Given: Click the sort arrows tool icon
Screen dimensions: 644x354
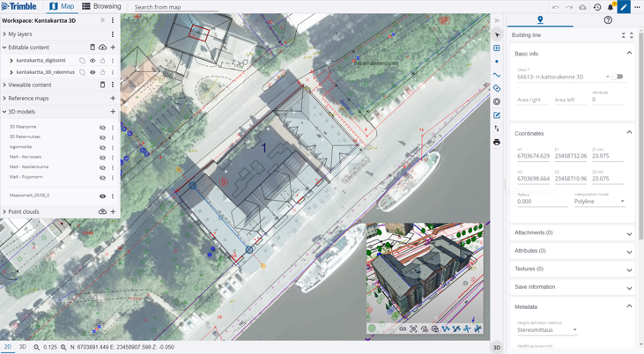Looking at the screenshot, I should click(497, 129).
